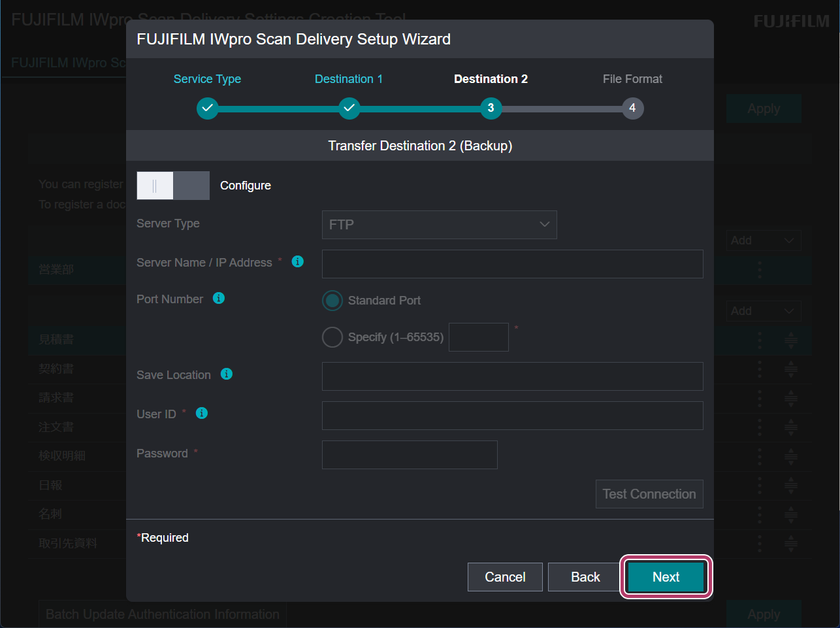The width and height of the screenshot is (840, 628).
Task: Click the reorder icon on 日報 row
Action: (x=791, y=486)
